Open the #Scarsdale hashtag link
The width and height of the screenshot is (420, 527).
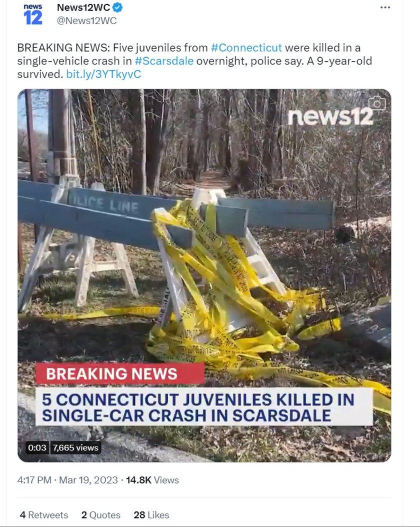click(x=164, y=61)
